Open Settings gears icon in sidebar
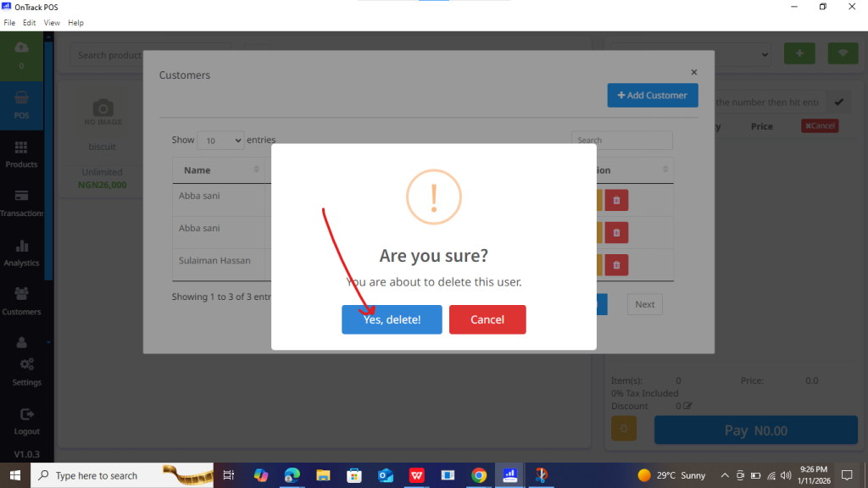The height and width of the screenshot is (488, 868). click(26, 370)
